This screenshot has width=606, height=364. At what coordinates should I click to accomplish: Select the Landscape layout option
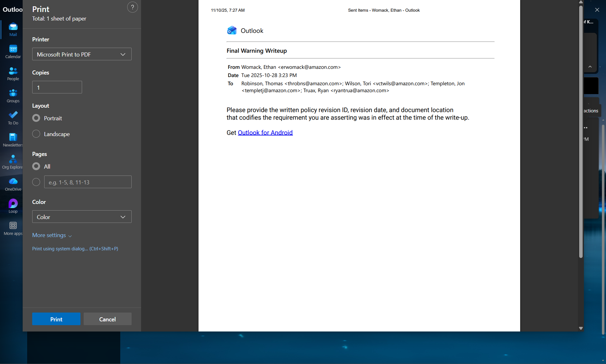point(36,134)
